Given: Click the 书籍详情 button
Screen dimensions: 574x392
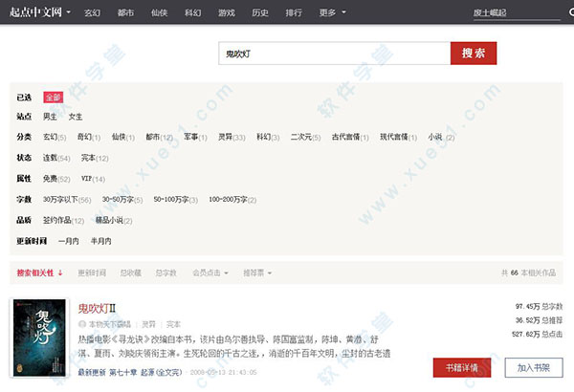Looking at the screenshot, I should [462, 367].
